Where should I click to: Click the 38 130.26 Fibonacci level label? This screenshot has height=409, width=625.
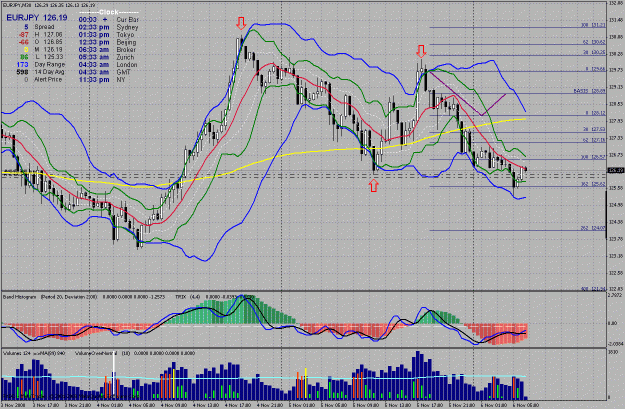point(594,52)
